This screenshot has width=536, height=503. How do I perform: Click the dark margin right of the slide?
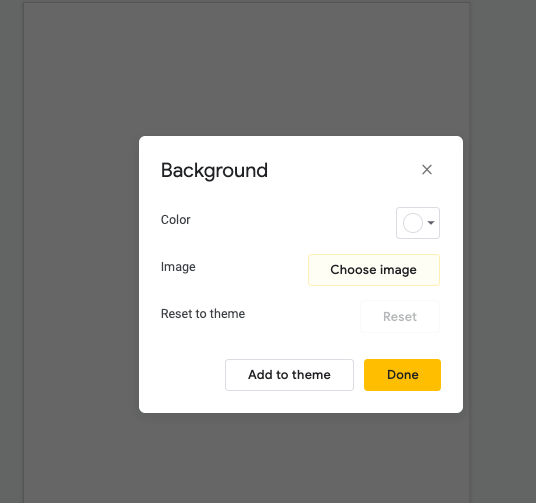[x=502, y=251]
